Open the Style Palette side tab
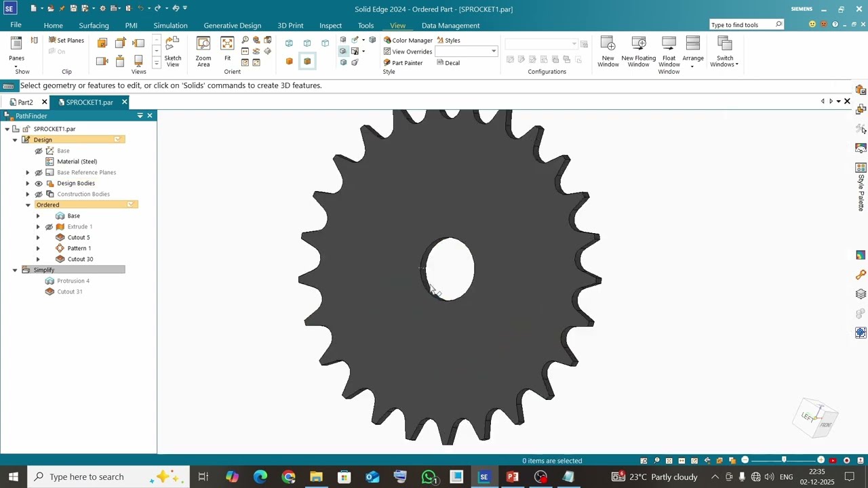The height and width of the screenshot is (488, 868). [861, 186]
